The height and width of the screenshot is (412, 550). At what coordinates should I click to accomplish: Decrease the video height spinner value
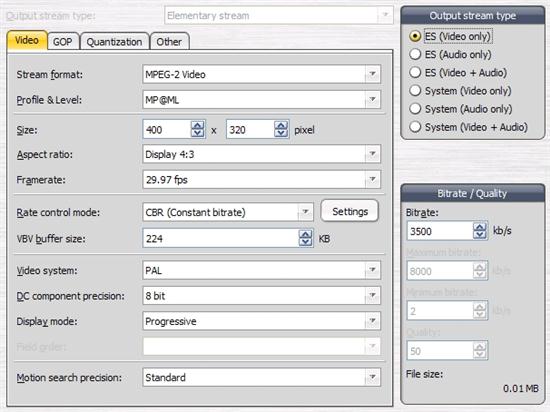281,133
